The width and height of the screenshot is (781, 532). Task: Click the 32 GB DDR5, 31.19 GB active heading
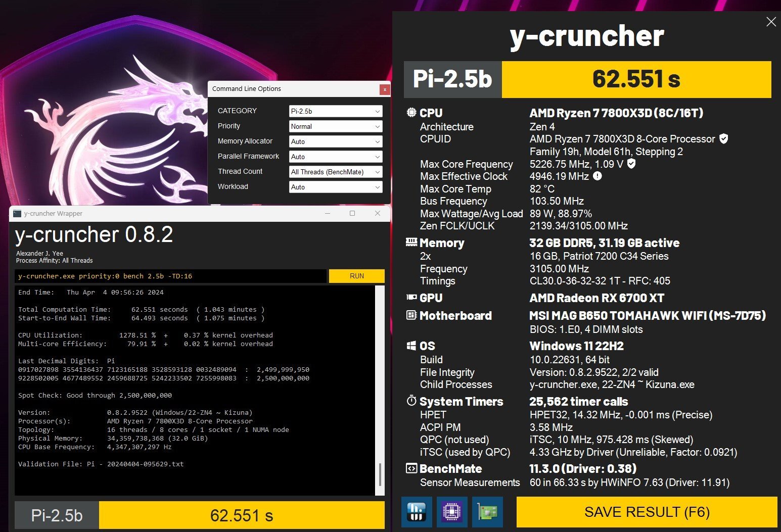click(604, 243)
